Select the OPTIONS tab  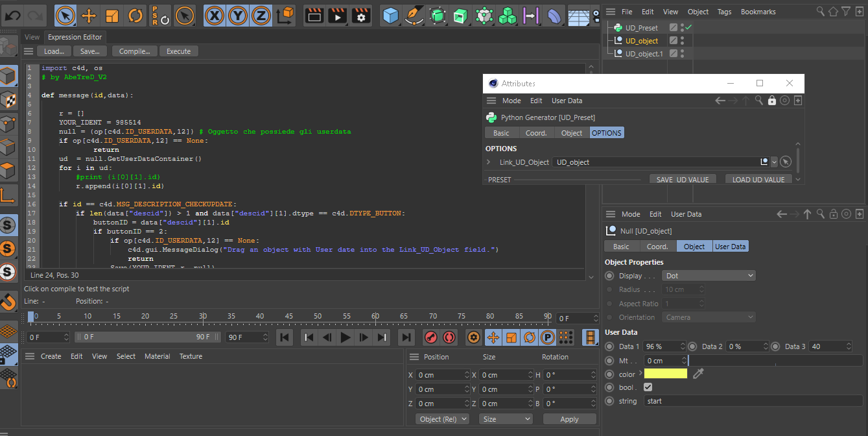coord(606,133)
